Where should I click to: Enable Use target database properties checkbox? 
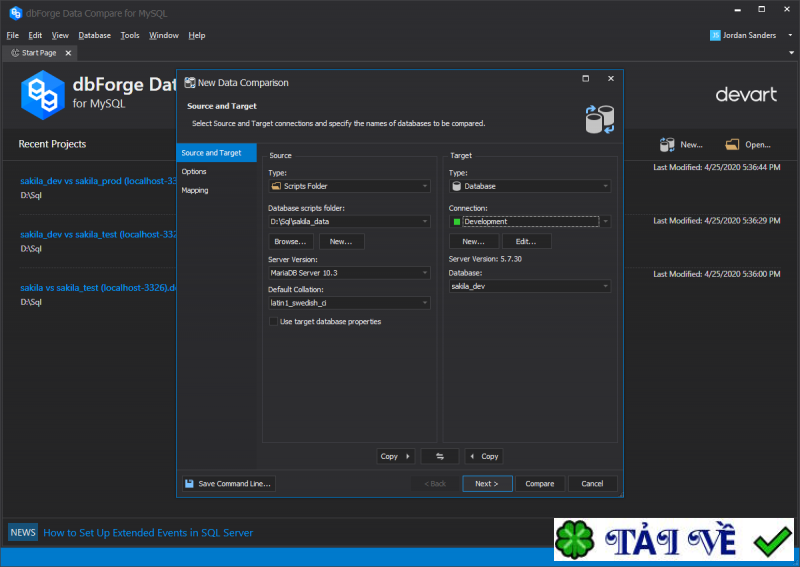click(x=274, y=321)
